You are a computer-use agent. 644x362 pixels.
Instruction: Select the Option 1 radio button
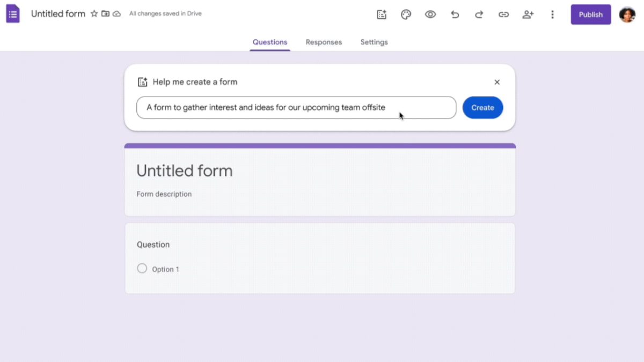coord(142,269)
